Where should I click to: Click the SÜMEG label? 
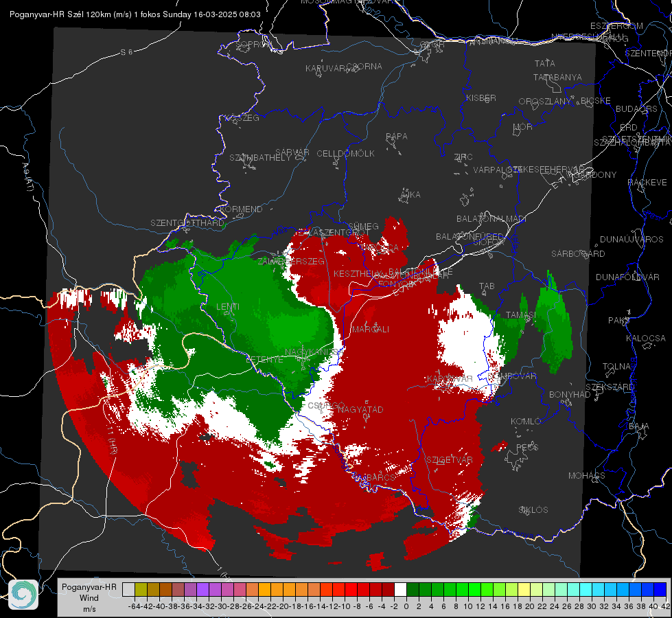[363, 227]
